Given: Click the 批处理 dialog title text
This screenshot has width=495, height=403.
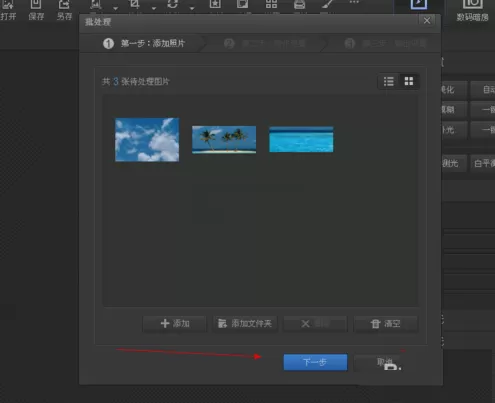Looking at the screenshot, I should pyautogui.click(x=98, y=22).
